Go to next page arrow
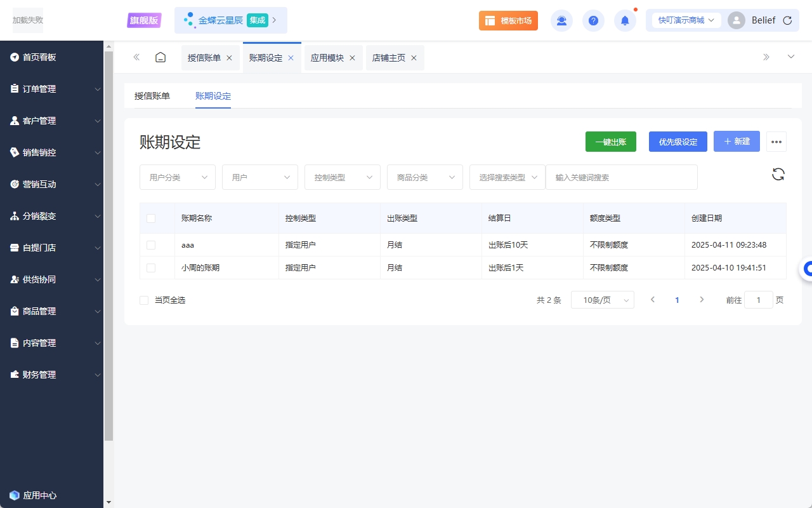The height and width of the screenshot is (508, 812). [702, 300]
